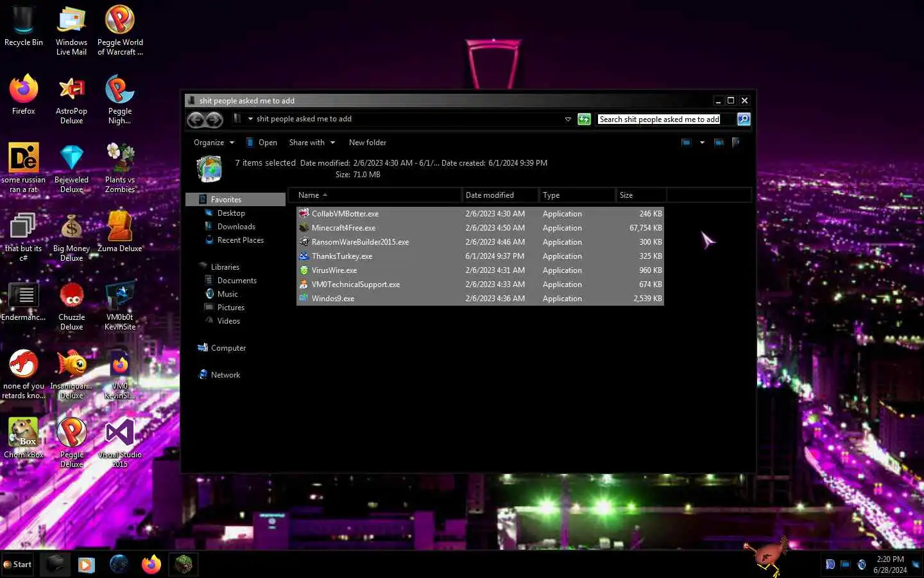This screenshot has height=578, width=924.
Task: Click the magnifier search button in Explorer
Action: (x=744, y=119)
